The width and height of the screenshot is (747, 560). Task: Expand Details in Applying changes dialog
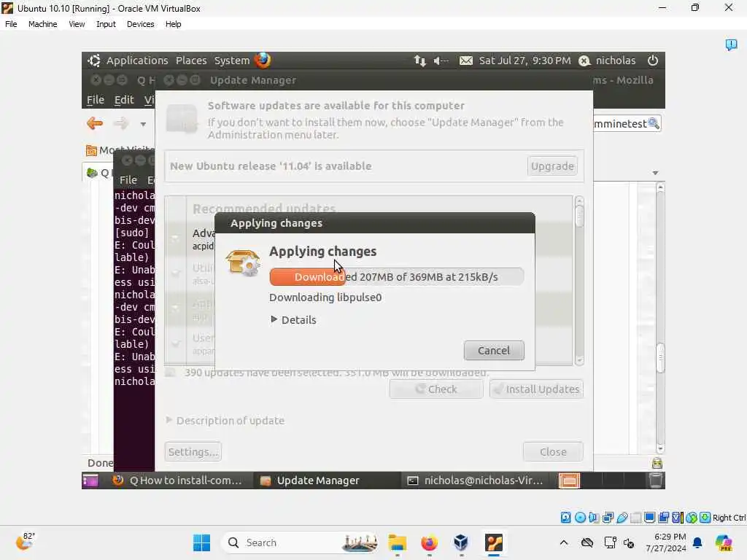(293, 319)
